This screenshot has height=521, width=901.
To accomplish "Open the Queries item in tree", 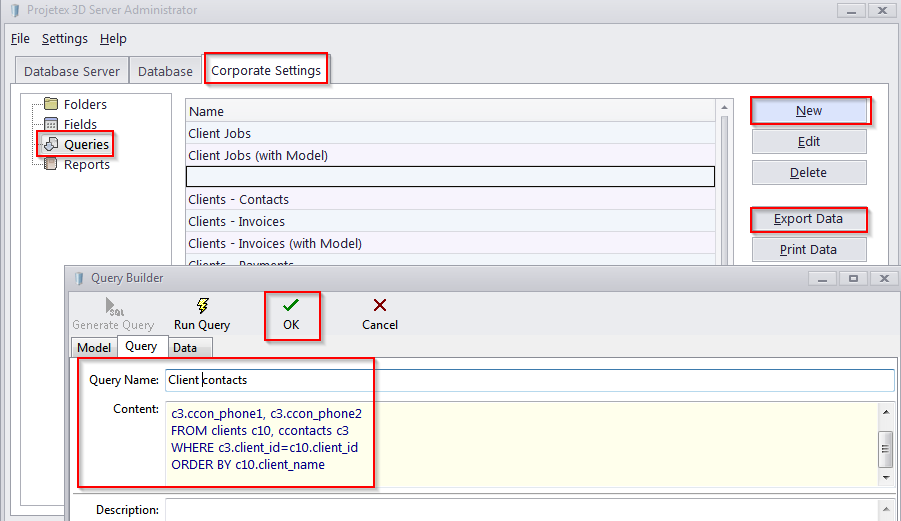I will pyautogui.click(x=86, y=144).
